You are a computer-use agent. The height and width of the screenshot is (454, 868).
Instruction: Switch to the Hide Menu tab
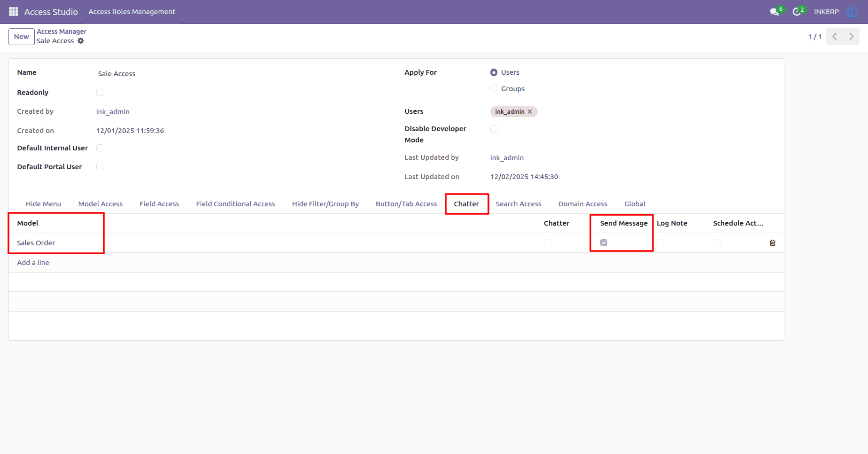[x=43, y=204]
